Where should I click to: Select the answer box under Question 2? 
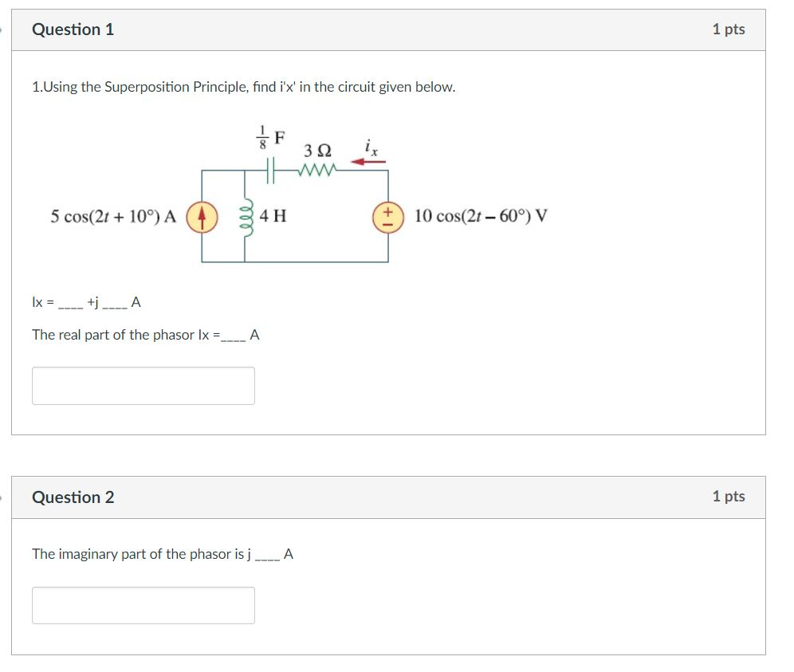click(x=143, y=604)
